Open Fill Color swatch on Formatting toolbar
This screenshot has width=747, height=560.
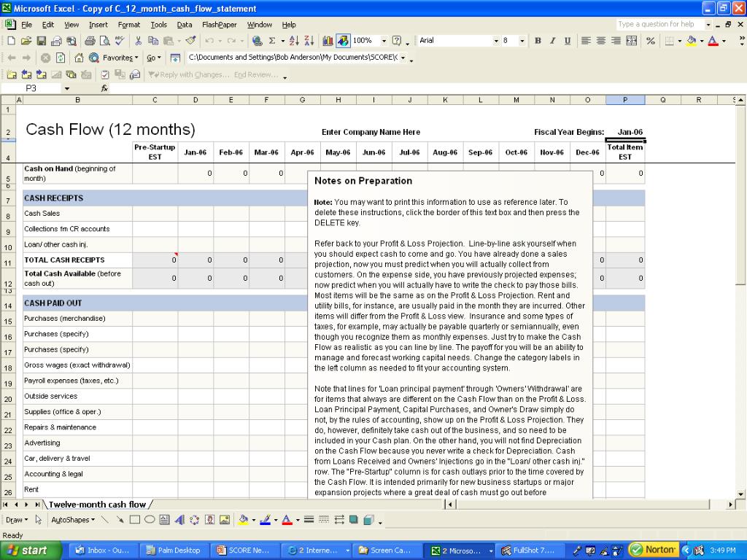(692, 41)
